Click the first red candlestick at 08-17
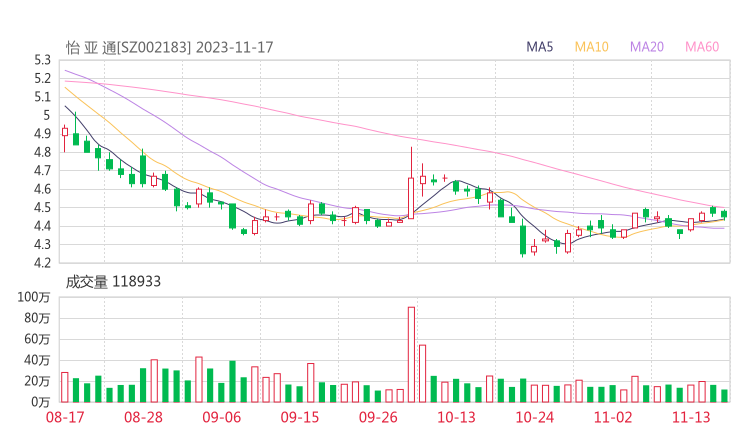 point(65,138)
